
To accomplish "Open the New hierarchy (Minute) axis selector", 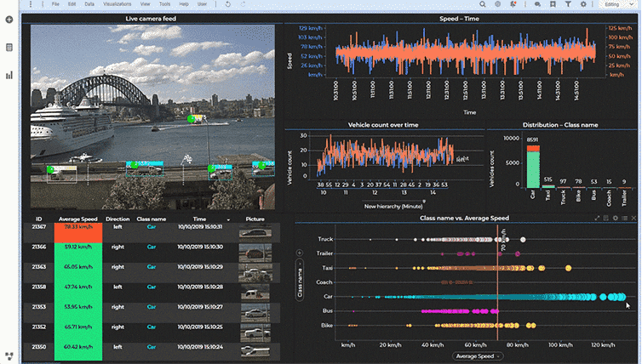I will 395,206.
